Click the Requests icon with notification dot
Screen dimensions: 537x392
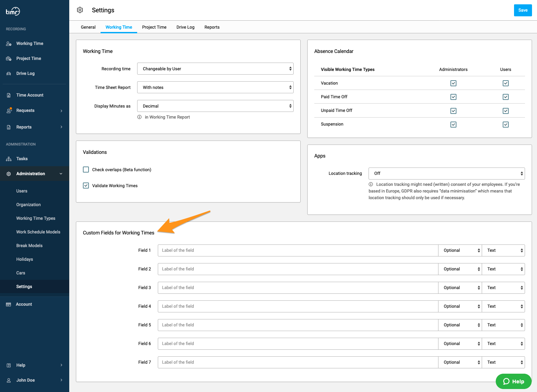[x=9, y=110]
